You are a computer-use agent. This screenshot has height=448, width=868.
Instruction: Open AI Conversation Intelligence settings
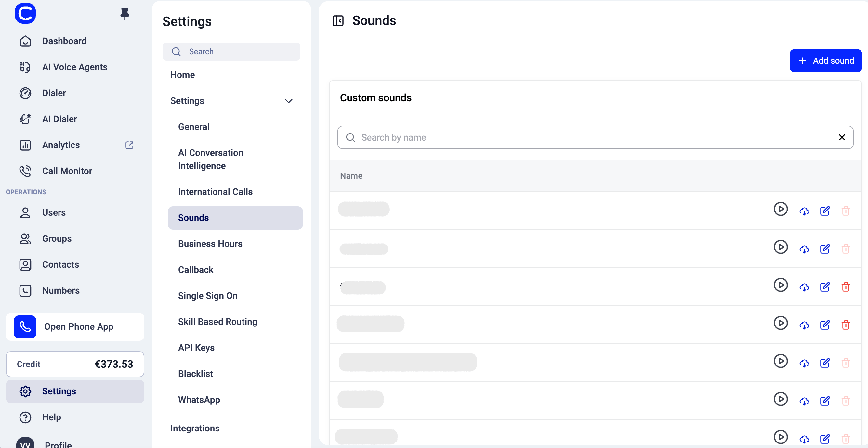click(x=211, y=159)
